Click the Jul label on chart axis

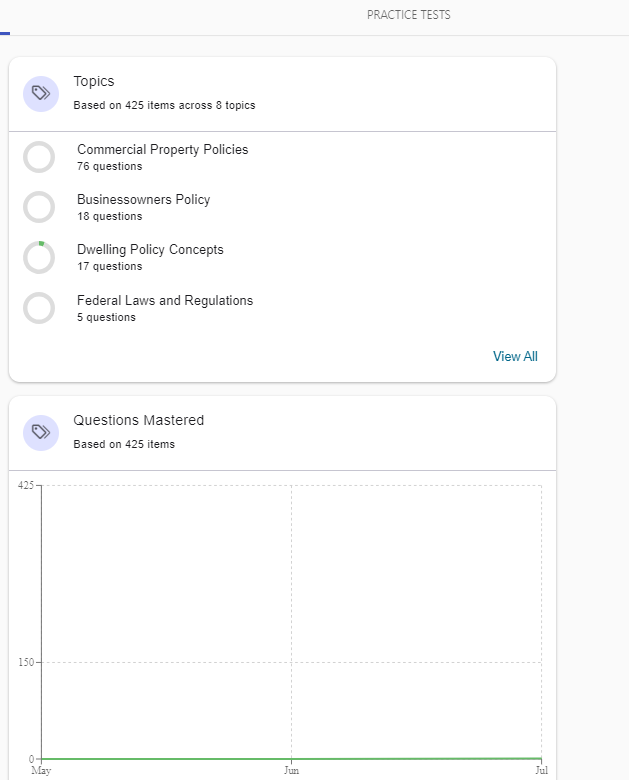pos(541,771)
